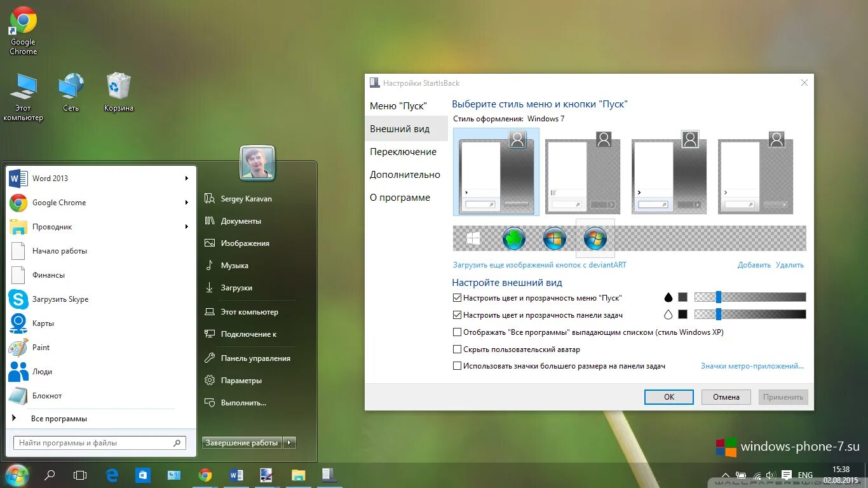Viewport: 868px width, 488px height.
Task: Click user avatar picture in Start menu
Action: tap(257, 163)
